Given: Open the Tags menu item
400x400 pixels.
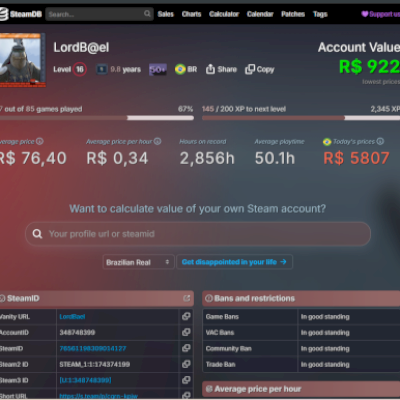Looking at the screenshot, I should pyautogui.click(x=320, y=14).
